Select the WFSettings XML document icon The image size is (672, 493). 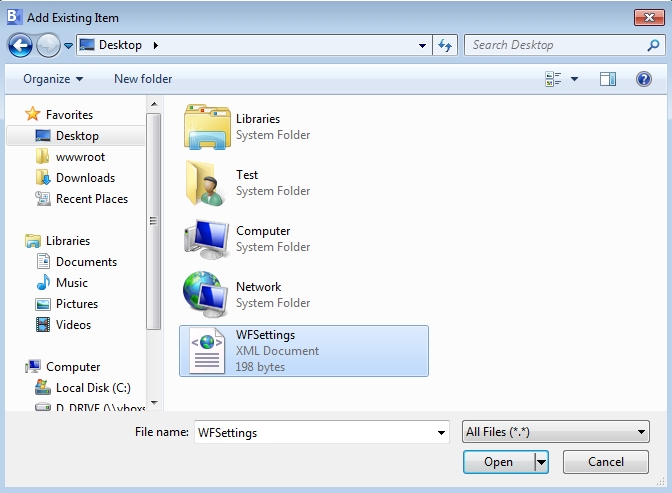pyautogui.click(x=207, y=350)
